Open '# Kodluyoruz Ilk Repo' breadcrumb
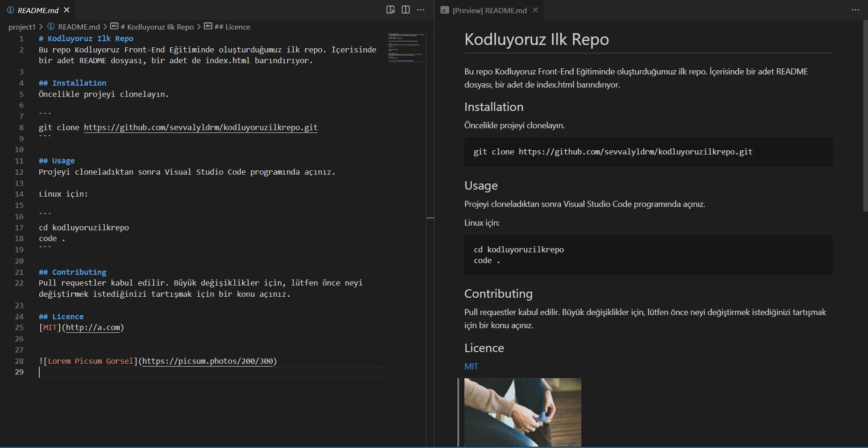The width and height of the screenshot is (868, 448). click(x=157, y=27)
